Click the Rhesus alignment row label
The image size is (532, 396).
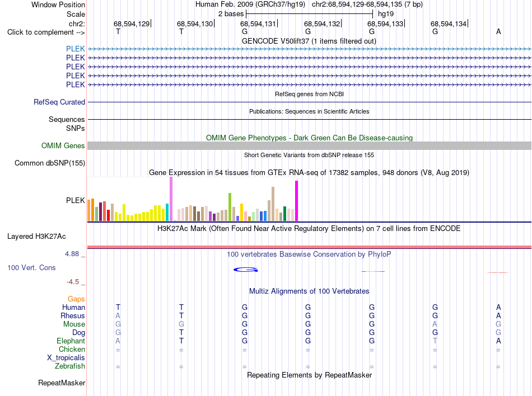pyautogui.click(x=73, y=315)
